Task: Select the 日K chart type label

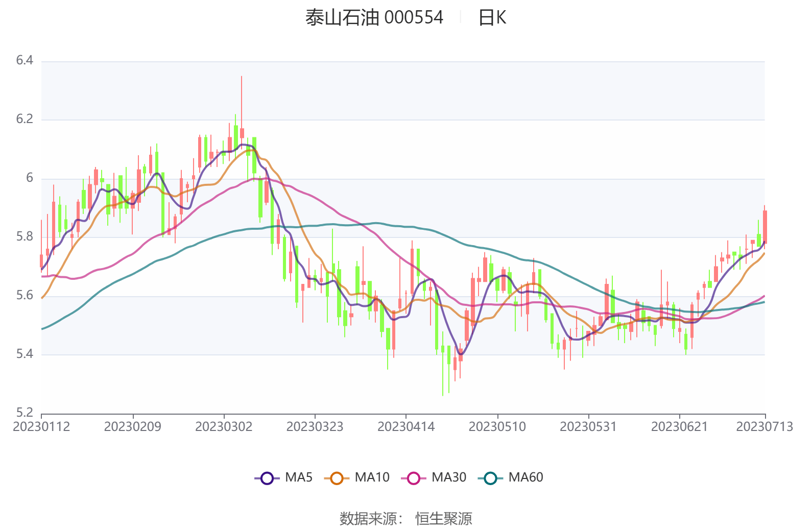Action: tap(492, 17)
